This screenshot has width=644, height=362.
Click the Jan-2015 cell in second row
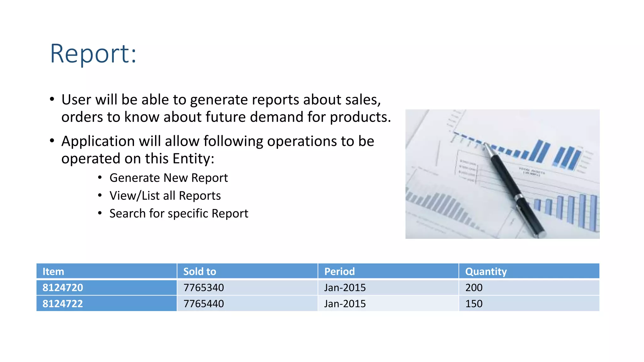pyautogui.click(x=345, y=304)
